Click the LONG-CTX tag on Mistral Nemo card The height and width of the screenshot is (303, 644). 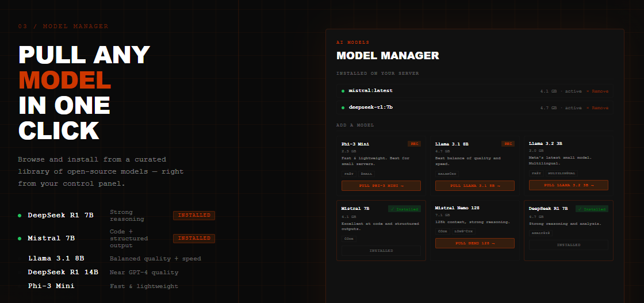(463, 231)
